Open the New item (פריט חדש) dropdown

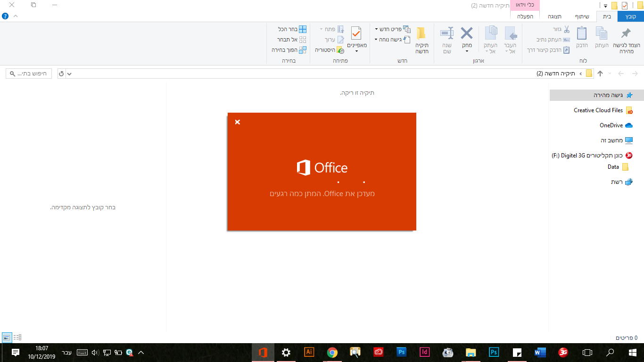pos(393,29)
